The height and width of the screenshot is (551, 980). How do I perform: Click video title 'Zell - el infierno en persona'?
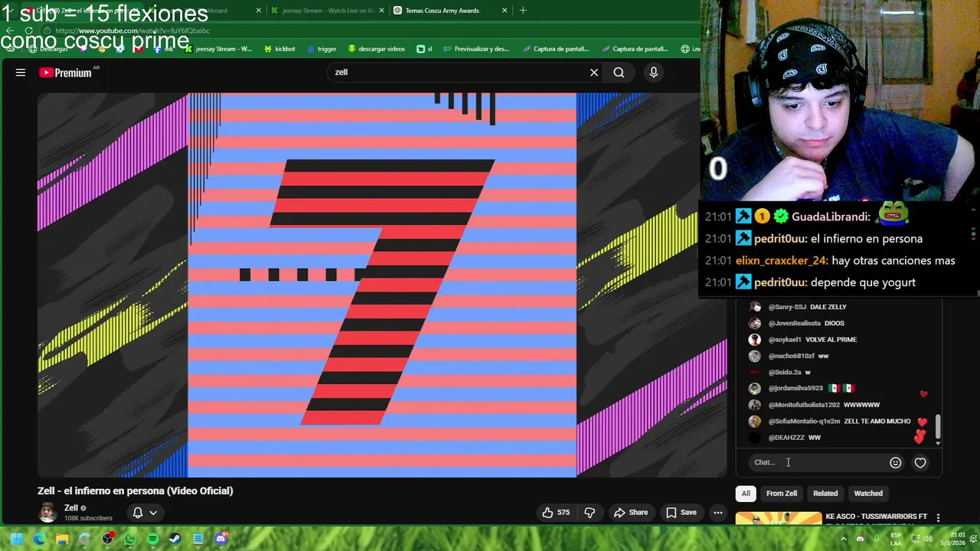tap(136, 491)
